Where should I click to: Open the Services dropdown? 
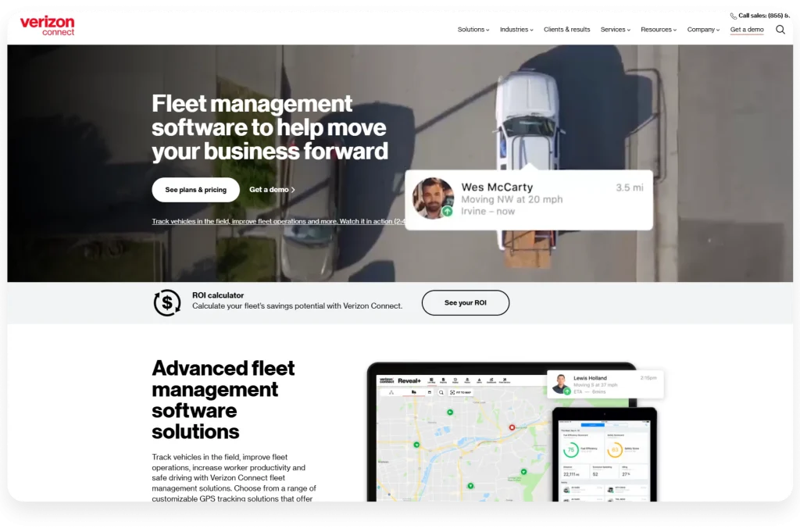(616, 30)
